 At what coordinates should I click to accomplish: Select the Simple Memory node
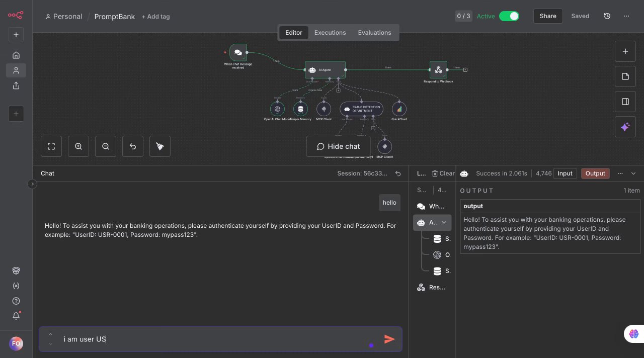300,109
